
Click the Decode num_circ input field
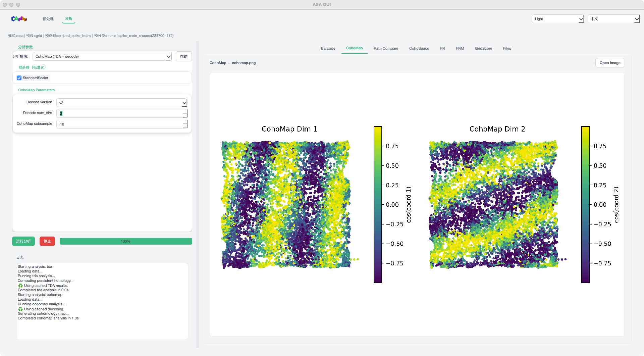coord(119,113)
